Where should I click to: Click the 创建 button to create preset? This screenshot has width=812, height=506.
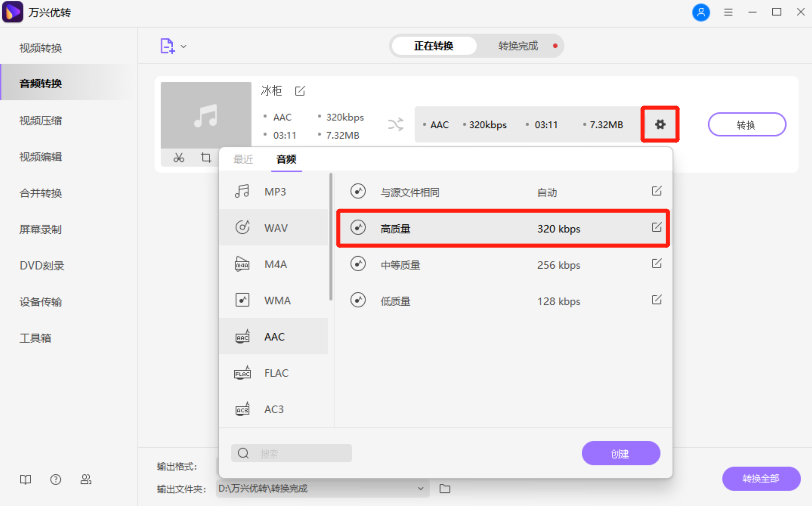(x=621, y=453)
